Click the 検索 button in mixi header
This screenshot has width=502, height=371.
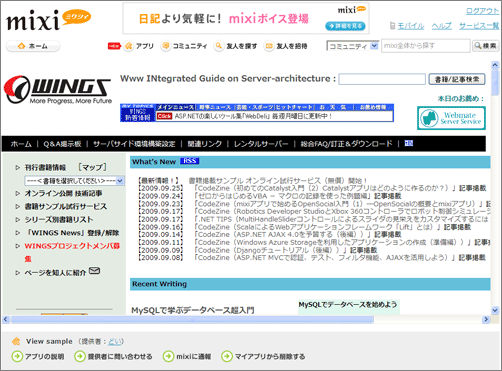tap(486, 46)
